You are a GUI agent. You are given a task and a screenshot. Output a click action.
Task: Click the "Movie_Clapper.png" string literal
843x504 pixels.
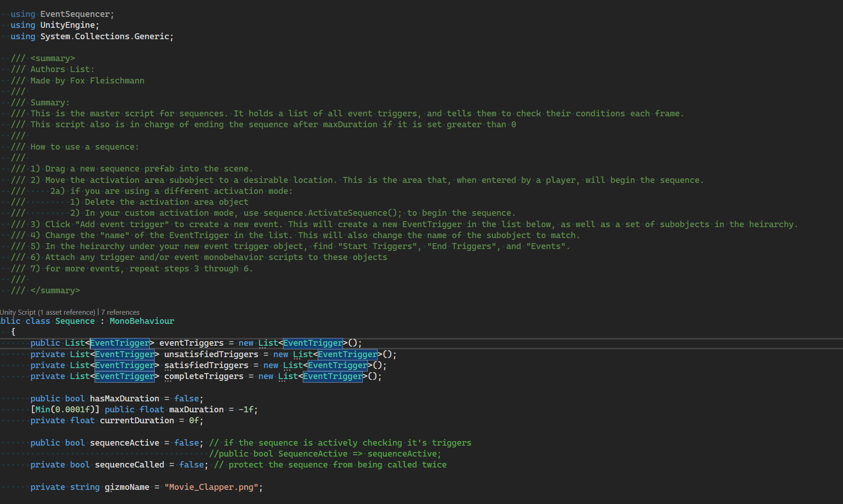pyautogui.click(x=211, y=487)
